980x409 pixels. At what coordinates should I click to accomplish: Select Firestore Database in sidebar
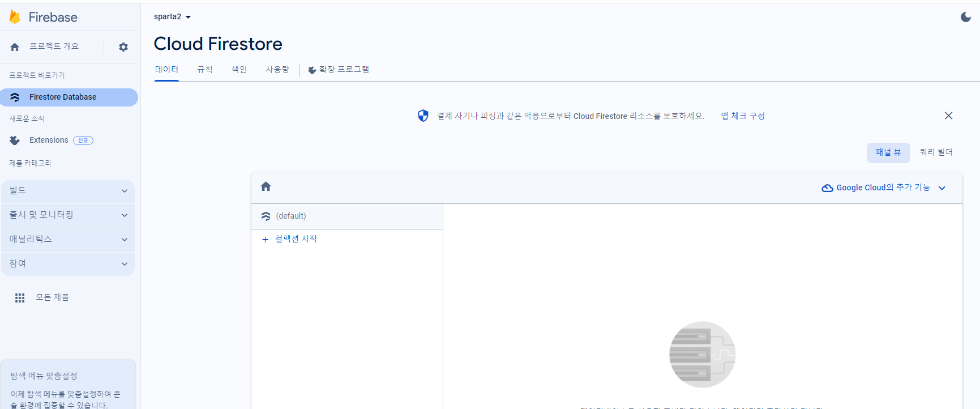[x=69, y=97]
